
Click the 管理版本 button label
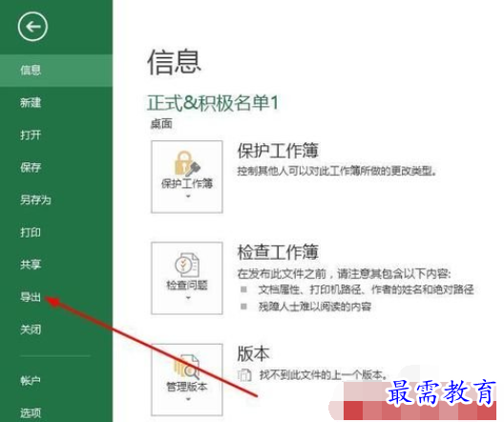tap(187, 387)
